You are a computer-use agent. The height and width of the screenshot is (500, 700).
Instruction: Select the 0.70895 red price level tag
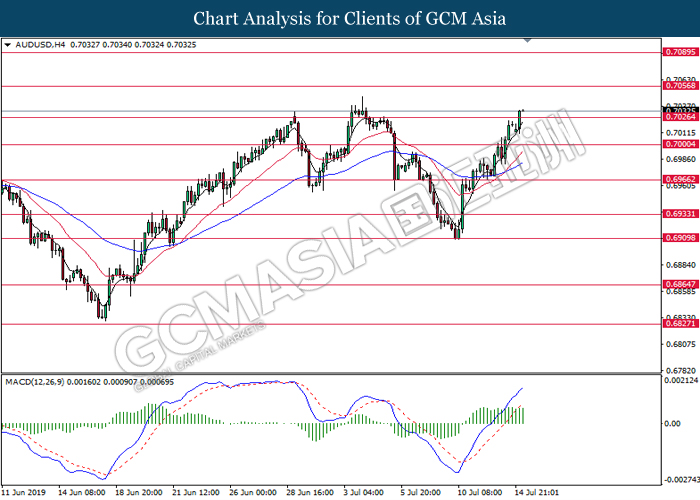pos(680,50)
